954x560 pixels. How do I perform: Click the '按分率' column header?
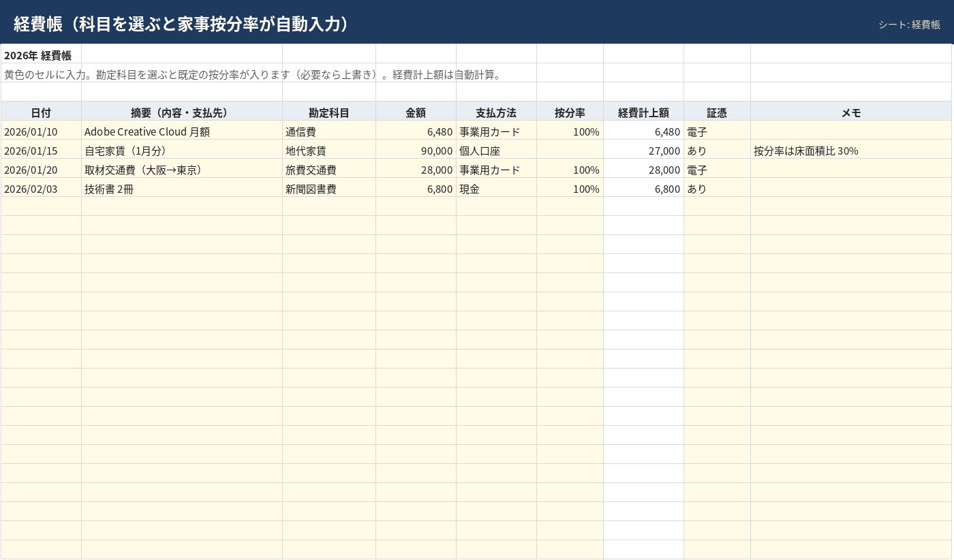coord(570,112)
